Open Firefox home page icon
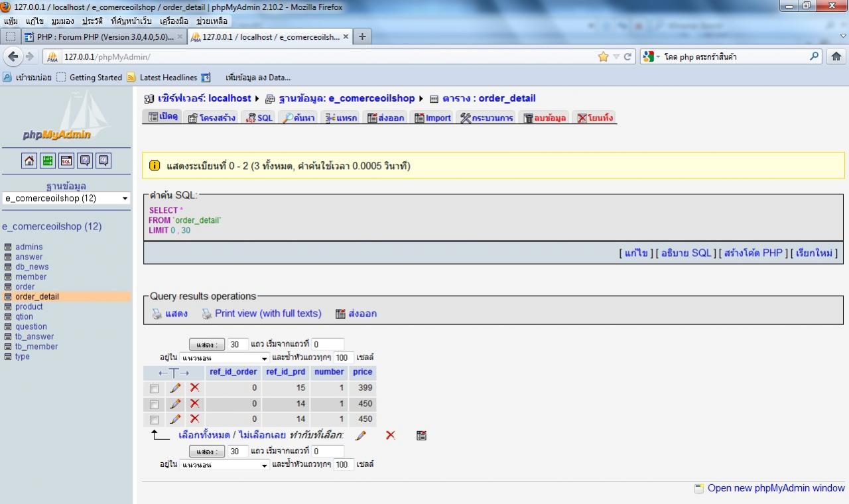Viewport: 849px width, 504px height. tap(836, 57)
